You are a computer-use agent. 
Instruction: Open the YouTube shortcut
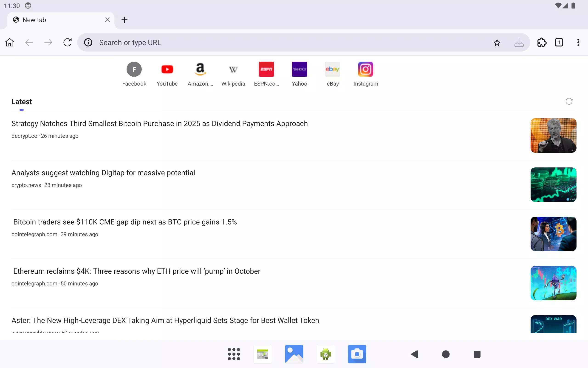pos(167,74)
